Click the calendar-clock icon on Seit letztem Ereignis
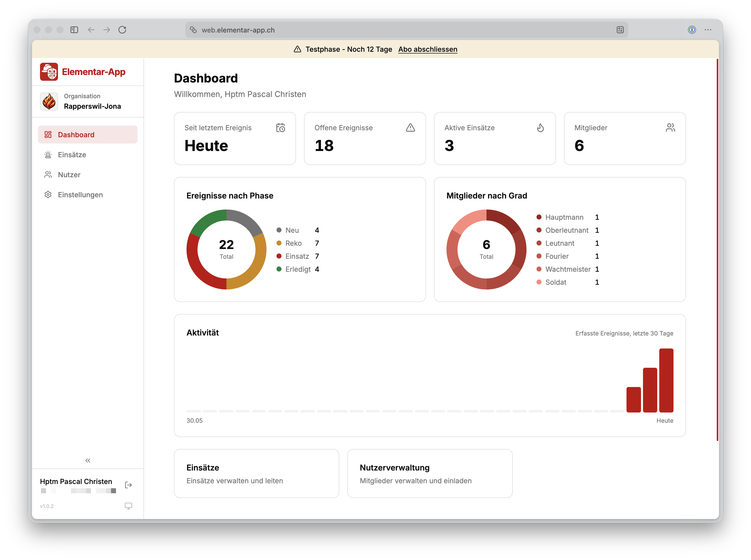This screenshot has height=560, width=751. click(280, 128)
